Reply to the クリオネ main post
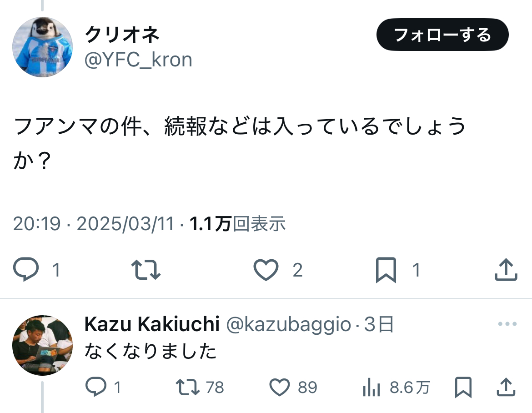Image resolution: width=532 pixels, height=413 pixels. point(26,270)
